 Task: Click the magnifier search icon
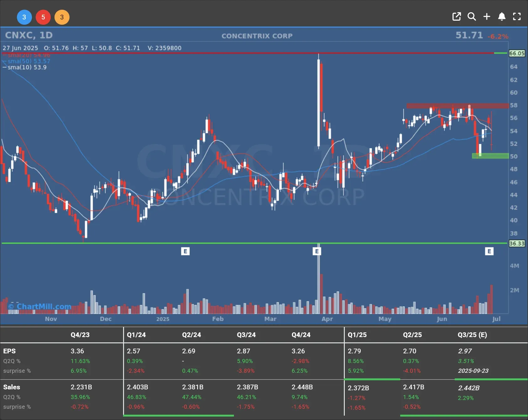pyautogui.click(x=472, y=17)
